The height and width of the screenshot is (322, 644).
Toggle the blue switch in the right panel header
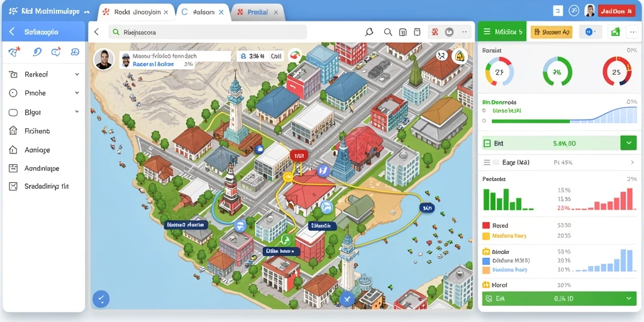tap(590, 31)
